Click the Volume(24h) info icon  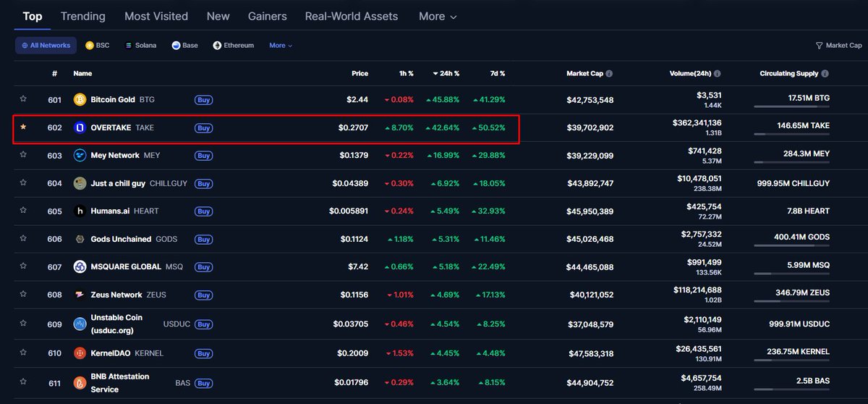[717, 74]
